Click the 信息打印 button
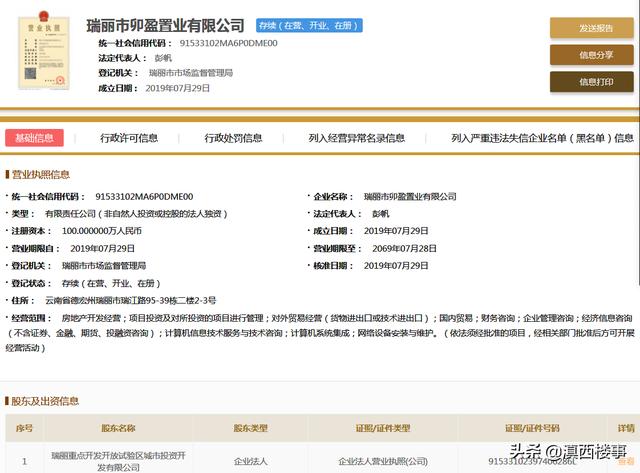The height and width of the screenshot is (473, 640). [596, 82]
